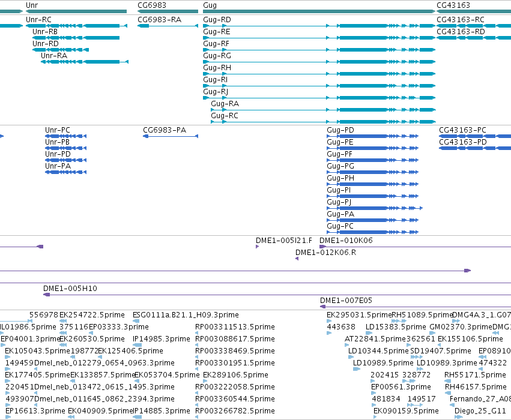Click the SD19407.5prime EST label
Image resolution: width=511 pixels, height=420 pixels.
(441, 351)
